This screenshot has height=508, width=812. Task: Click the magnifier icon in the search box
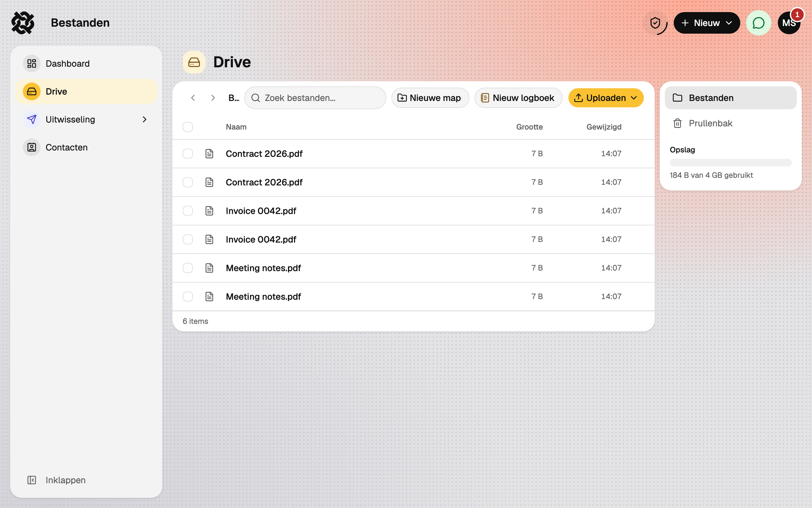[x=256, y=98]
